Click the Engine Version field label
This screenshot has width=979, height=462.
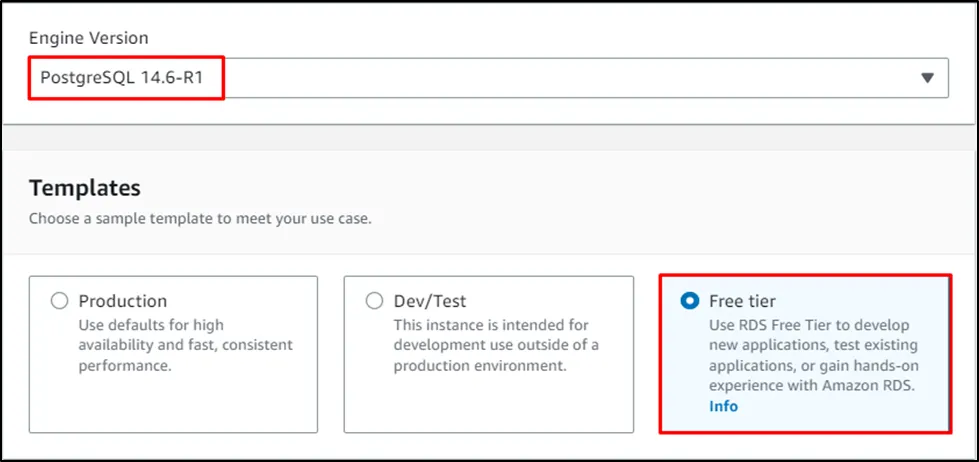88,38
